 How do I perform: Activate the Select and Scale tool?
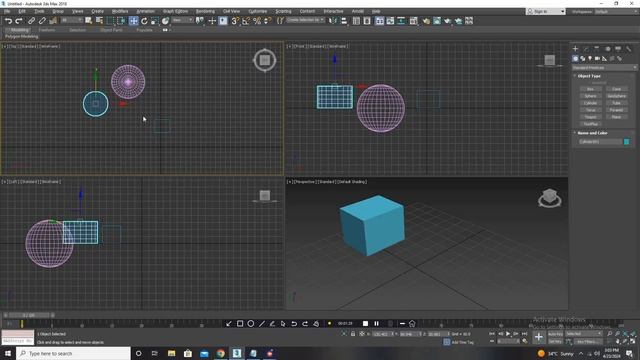click(155, 21)
